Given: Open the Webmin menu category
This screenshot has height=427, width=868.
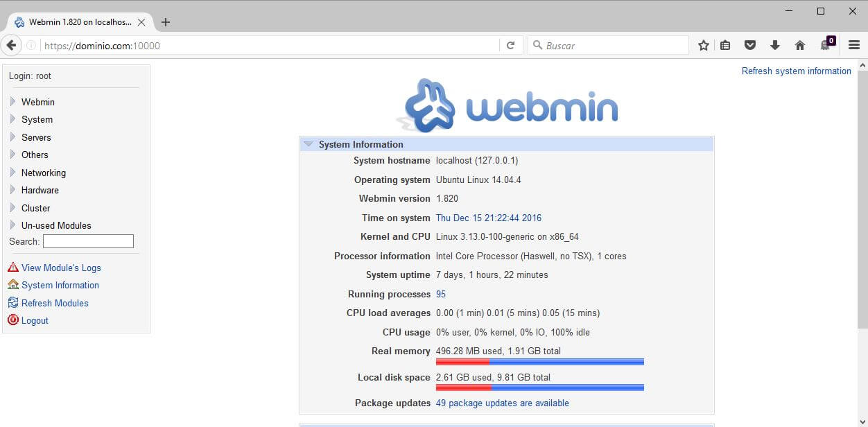Looking at the screenshot, I should (38, 102).
